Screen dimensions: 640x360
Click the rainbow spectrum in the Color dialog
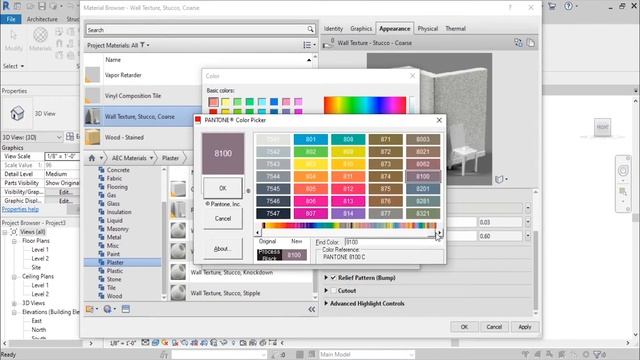(x=364, y=105)
